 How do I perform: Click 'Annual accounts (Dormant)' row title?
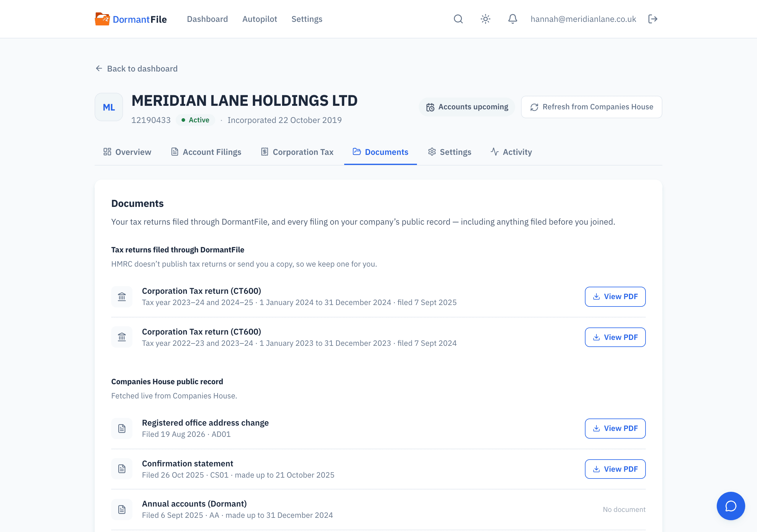pos(195,504)
